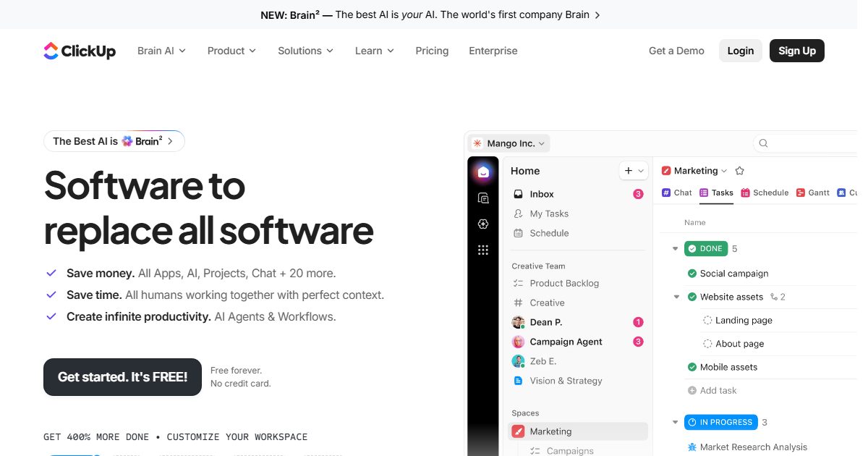868x456 pixels.
Task: Open the Mango Inc. workspace dropdown
Action: point(509,143)
